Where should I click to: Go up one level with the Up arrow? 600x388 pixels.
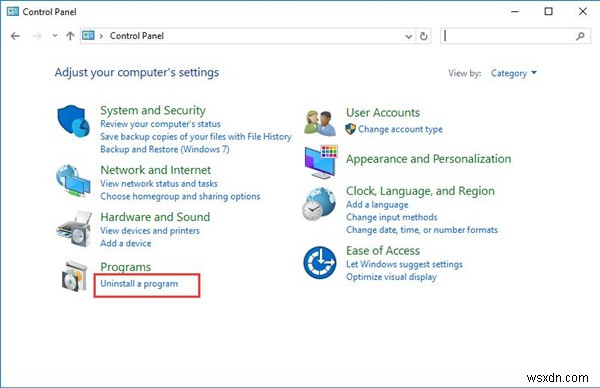pyautogui.click(x=70, y=36)
